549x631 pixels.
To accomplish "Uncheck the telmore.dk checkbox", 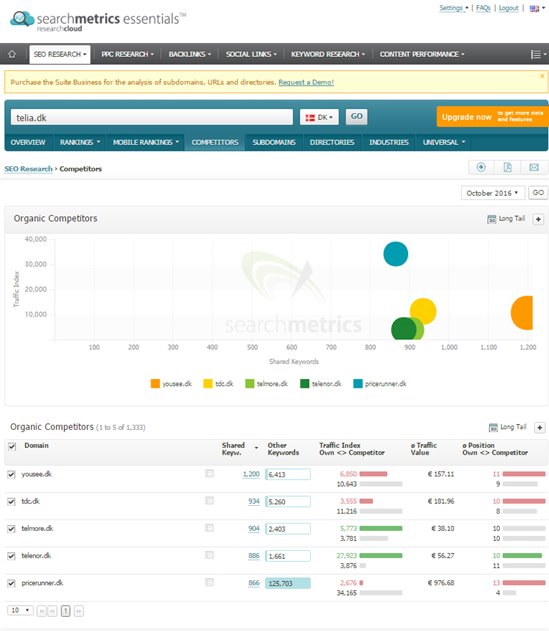I will tap(11, 529).
